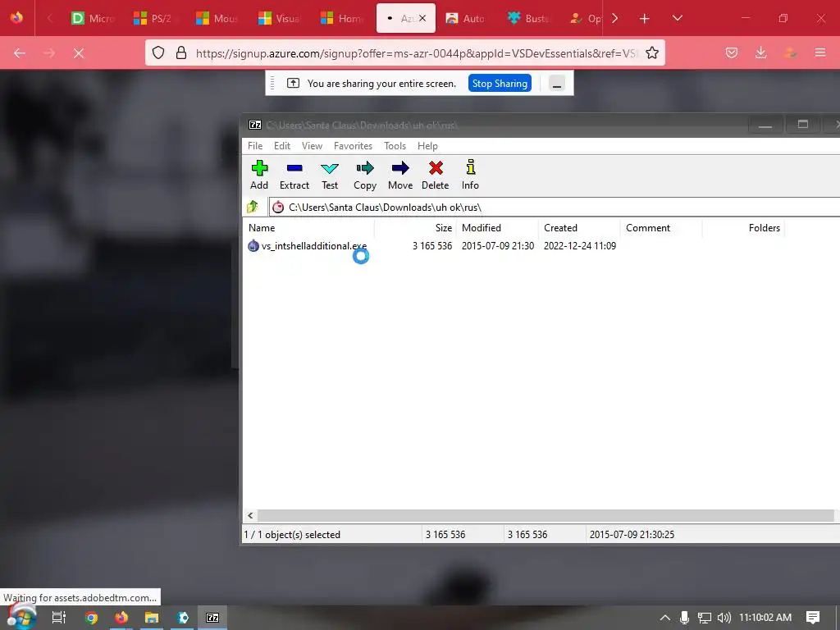Open Task View on the taskbar
The height and width of the screenshot is (630, 840).
click(x=59, y=618)
